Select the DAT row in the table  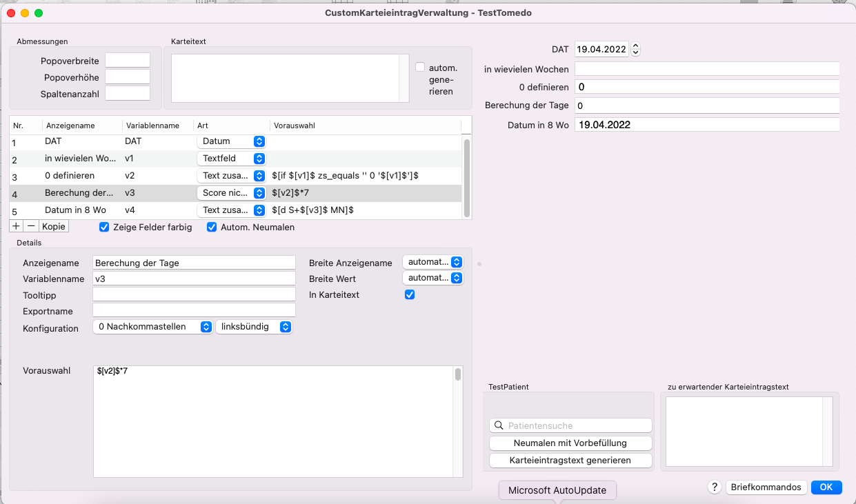[235, 141]
